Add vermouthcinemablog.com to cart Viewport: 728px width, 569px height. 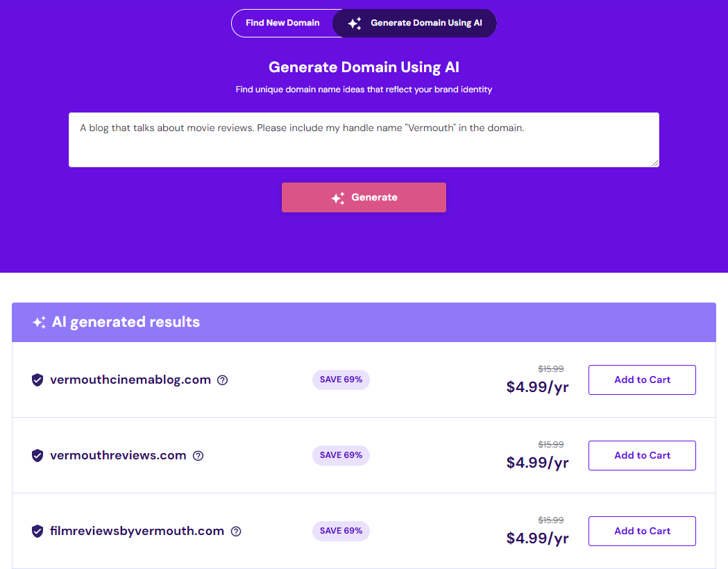coord(642,380)
